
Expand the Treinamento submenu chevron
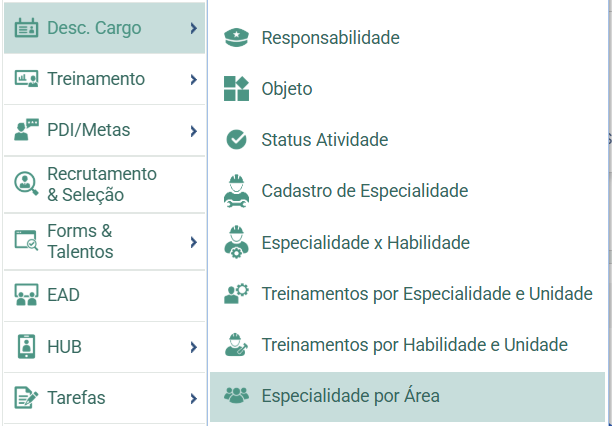click(x=194, y=80)
